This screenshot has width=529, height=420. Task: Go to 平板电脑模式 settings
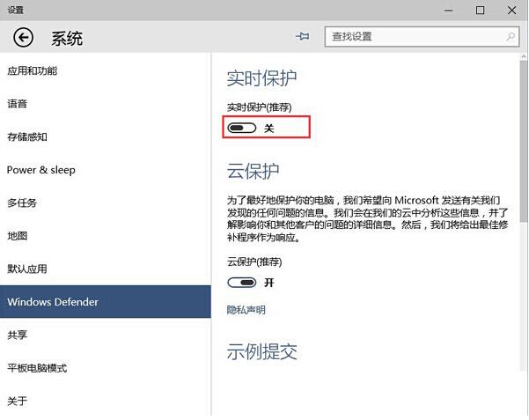(x=37, y=368)
